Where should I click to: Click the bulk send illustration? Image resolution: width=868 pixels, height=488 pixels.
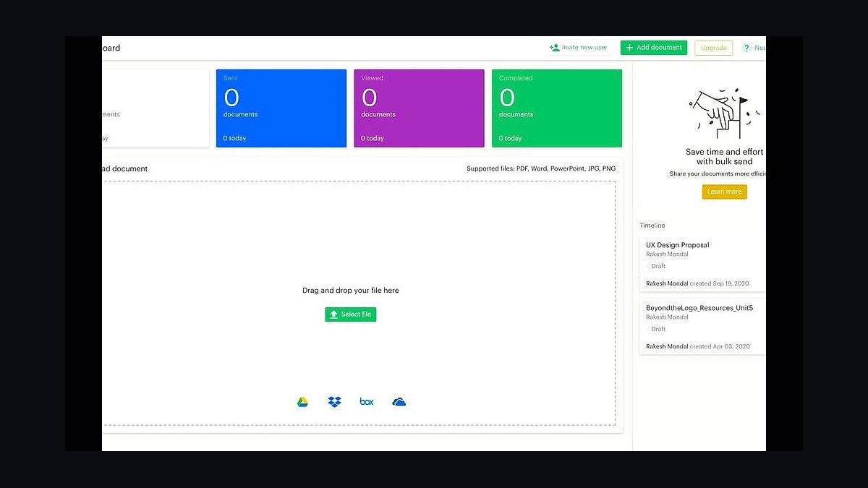(x=724, y=114)
